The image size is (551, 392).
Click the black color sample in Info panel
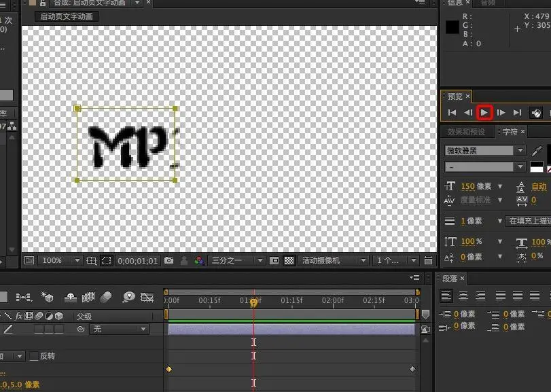tap(452, 27)
